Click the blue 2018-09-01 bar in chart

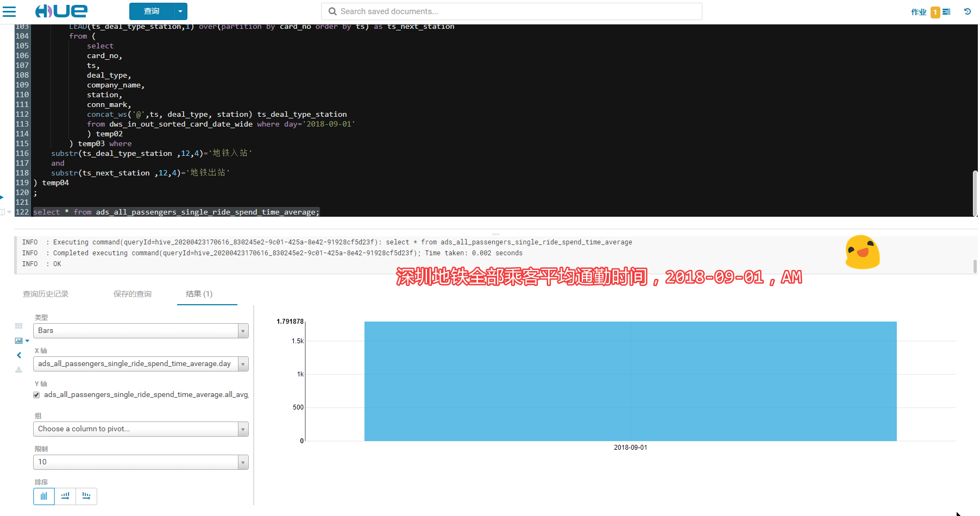click(630, 381)
